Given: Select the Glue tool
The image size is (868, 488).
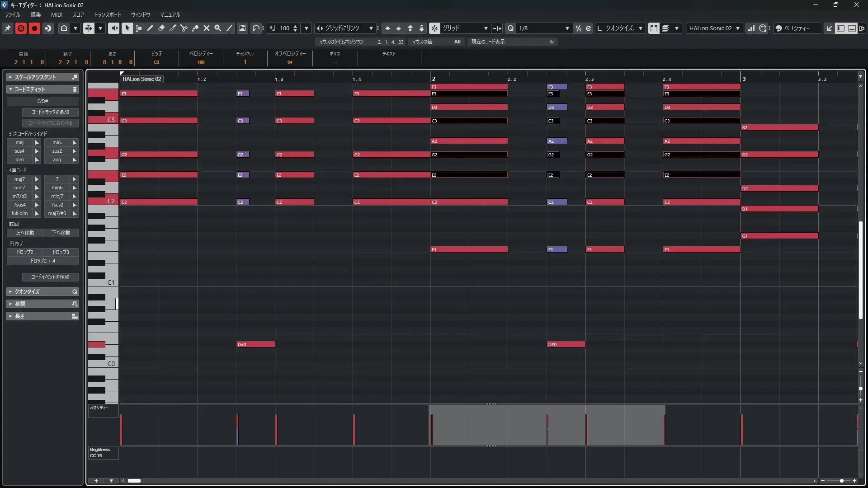Looking at the screenshot, I should pyautogui.click(x=195, y=28).
